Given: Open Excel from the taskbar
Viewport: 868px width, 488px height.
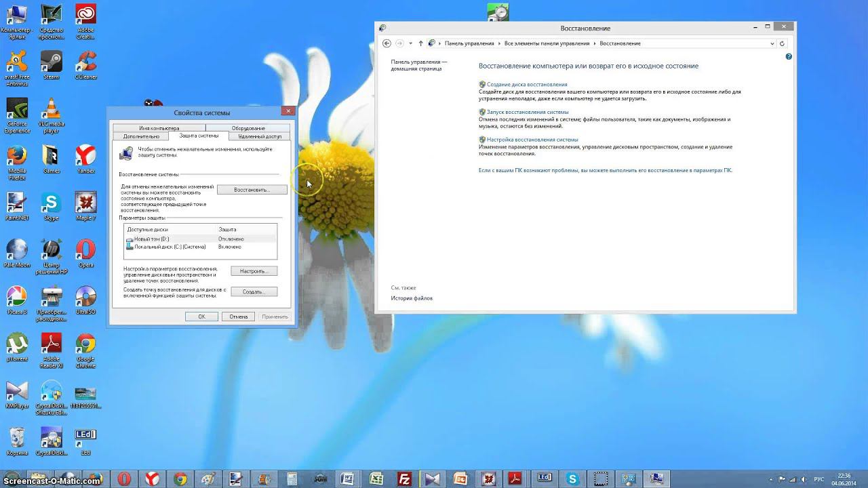Looking at the screenshot, I should [376, 479].
